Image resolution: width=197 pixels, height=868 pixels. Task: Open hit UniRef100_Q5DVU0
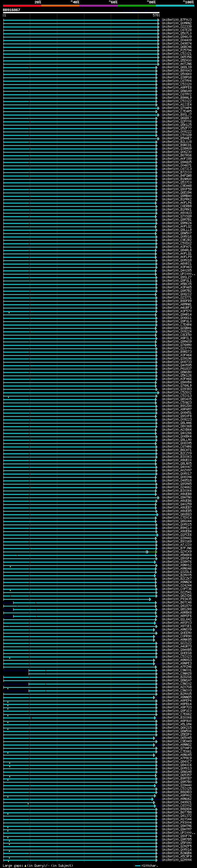tap(176, 61)
